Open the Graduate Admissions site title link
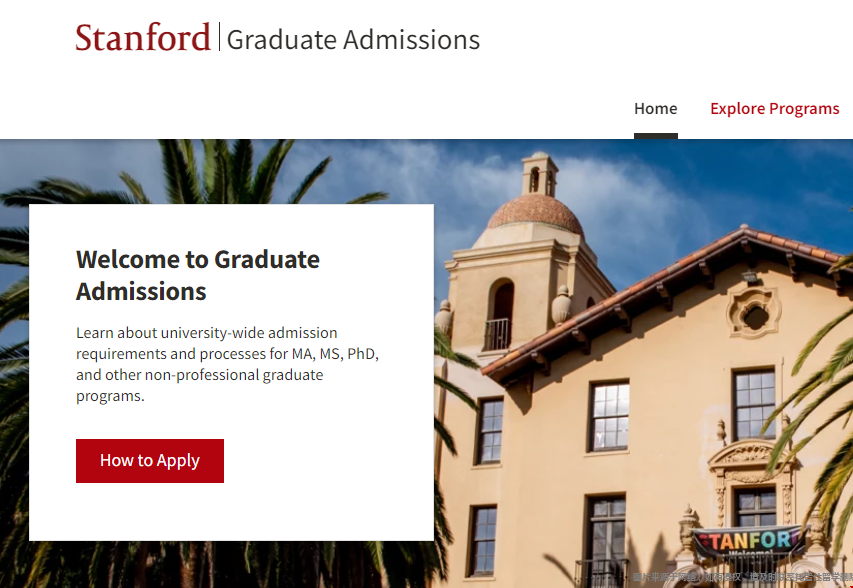Viewport: 853px width, 588px height. (x=353, y=40)
